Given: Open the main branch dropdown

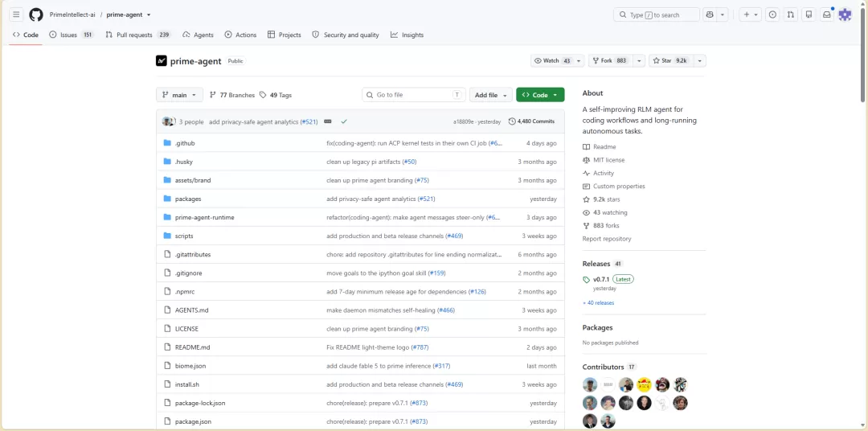Looking at the screenshot, I should [x=179, y=95].
